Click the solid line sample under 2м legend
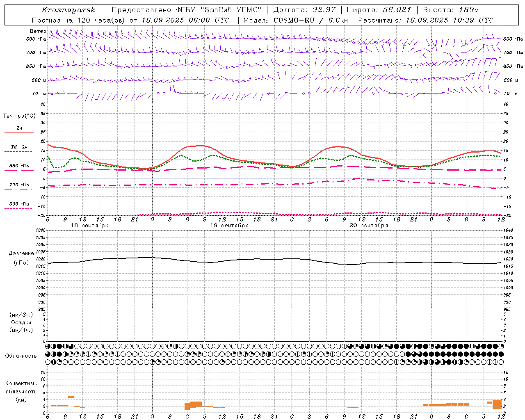525x420 pixels. click(x=19, y=133)
